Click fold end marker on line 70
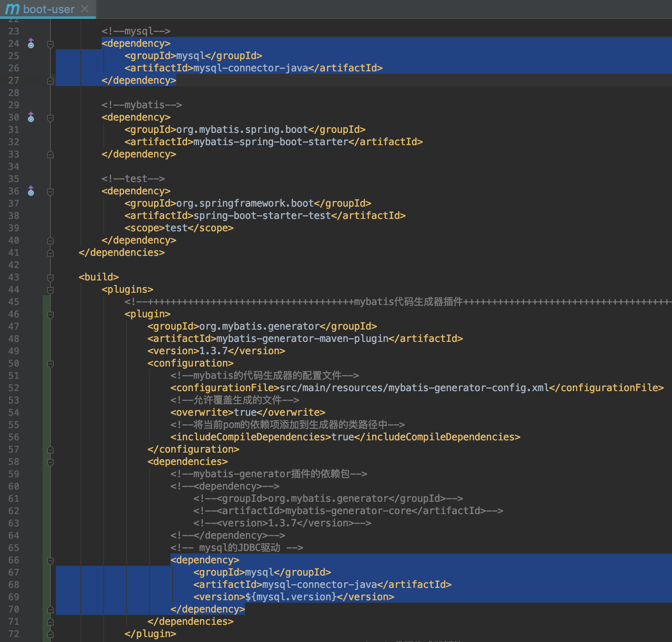The width and height of the screenshot is (672, 642). coord(50,609)
